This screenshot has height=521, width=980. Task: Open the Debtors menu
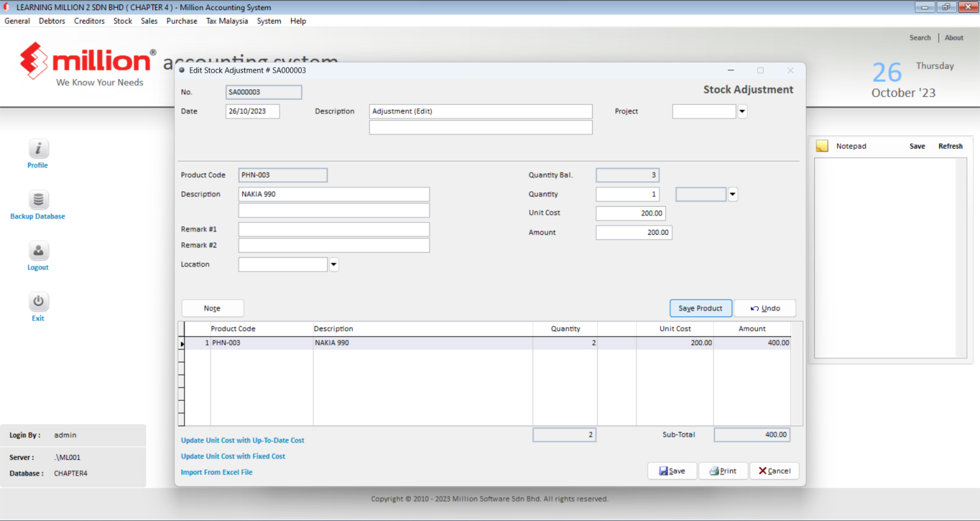pyautogui.click(x=52, y=21)
